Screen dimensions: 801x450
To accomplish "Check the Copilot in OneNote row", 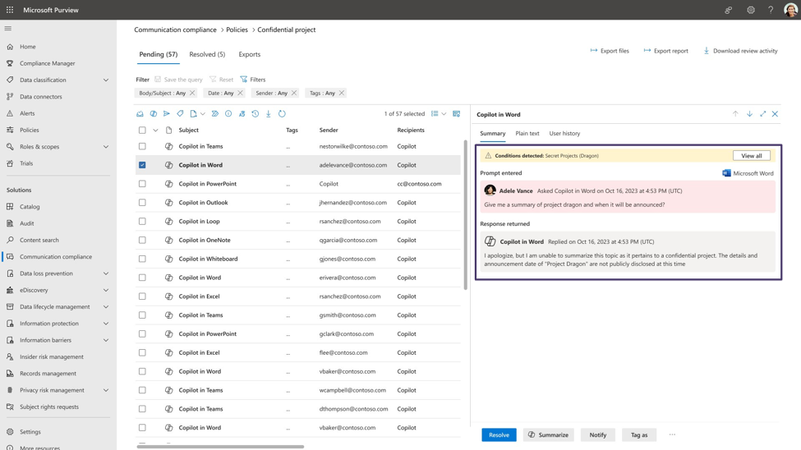I will click(142, 240).
